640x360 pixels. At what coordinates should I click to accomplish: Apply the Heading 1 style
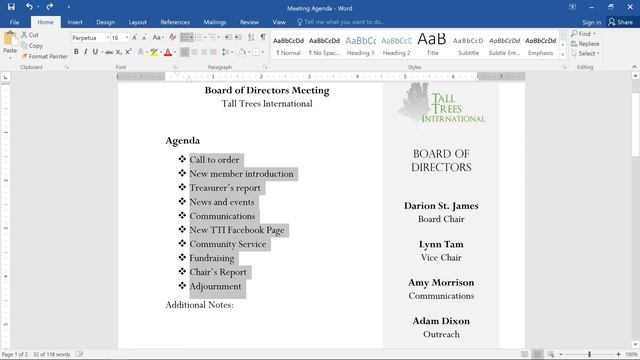[x=360, y=45]
